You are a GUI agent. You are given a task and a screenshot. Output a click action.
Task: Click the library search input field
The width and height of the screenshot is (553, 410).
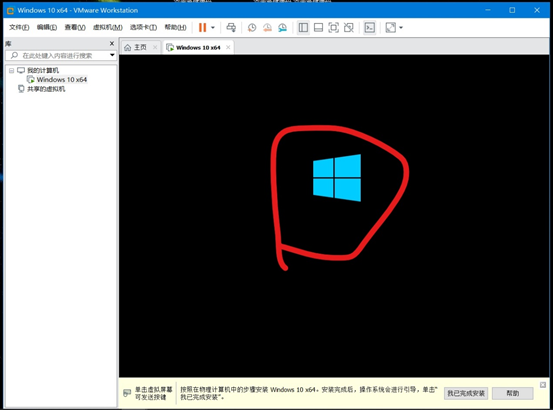[57, 55]
